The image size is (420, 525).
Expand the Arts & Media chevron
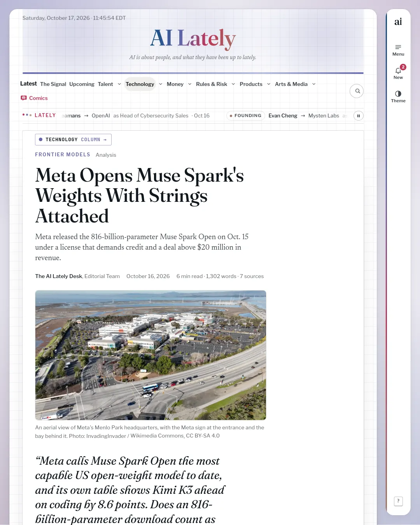click(314, 84)
